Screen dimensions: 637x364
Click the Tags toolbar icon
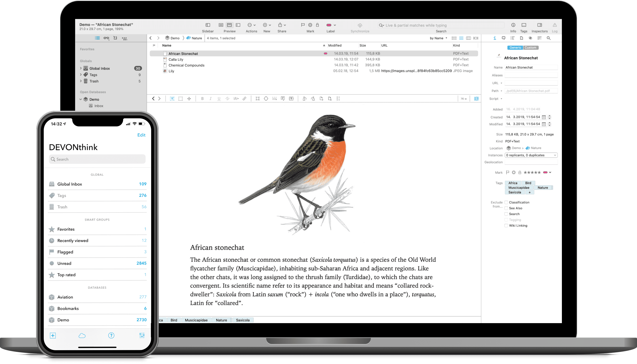click(x=523, y=25)
